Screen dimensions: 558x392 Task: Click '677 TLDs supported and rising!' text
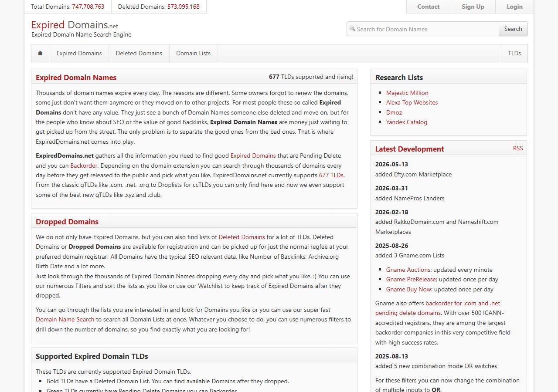click(311, 77)
